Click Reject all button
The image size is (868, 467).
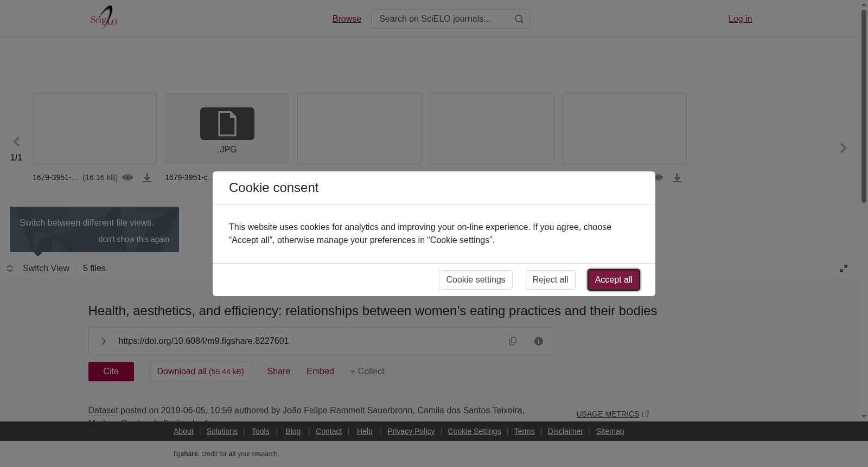point(550,280)
